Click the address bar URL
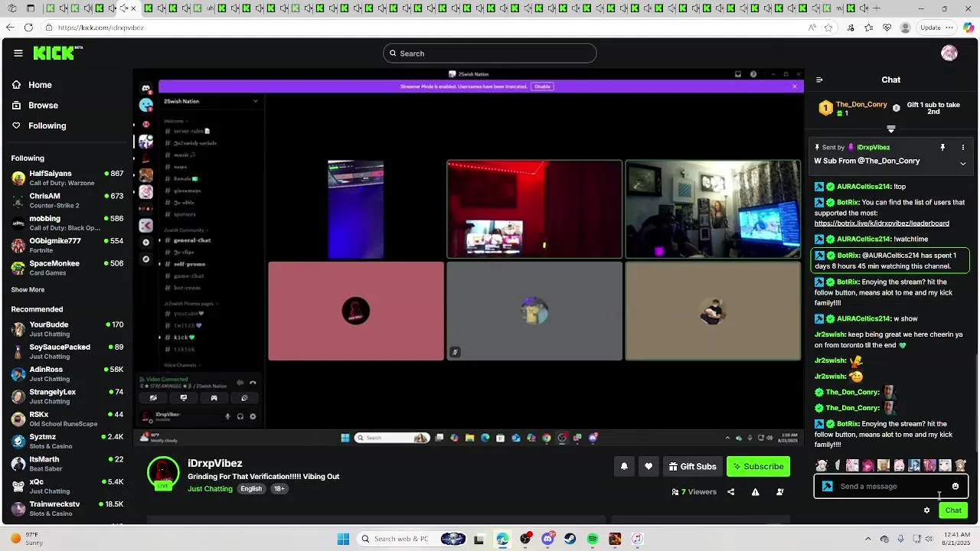This screenshot has height=551, width=980. pyautogui.click(x=101, y=28)
